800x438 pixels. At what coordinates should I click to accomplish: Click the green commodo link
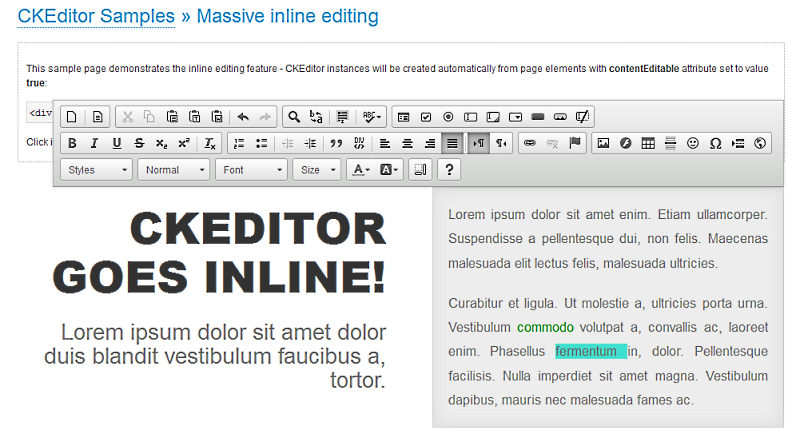point(545,327)
